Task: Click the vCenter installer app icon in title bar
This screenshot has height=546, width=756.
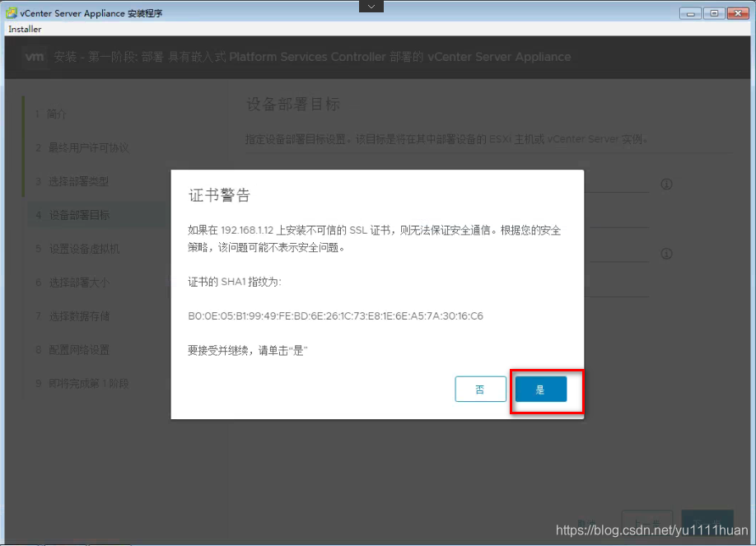Action: [x=11, y=13]
